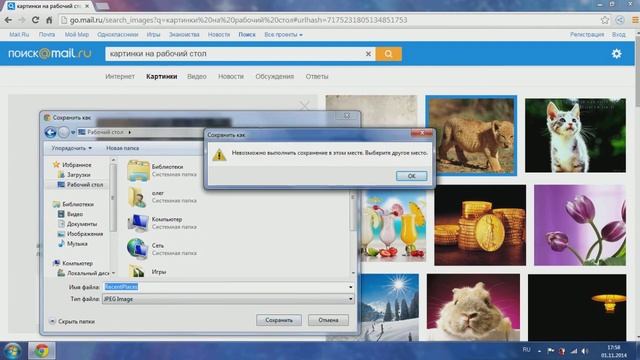Click the RU language indicator
The image size is (640, 360).
(527, 350)
